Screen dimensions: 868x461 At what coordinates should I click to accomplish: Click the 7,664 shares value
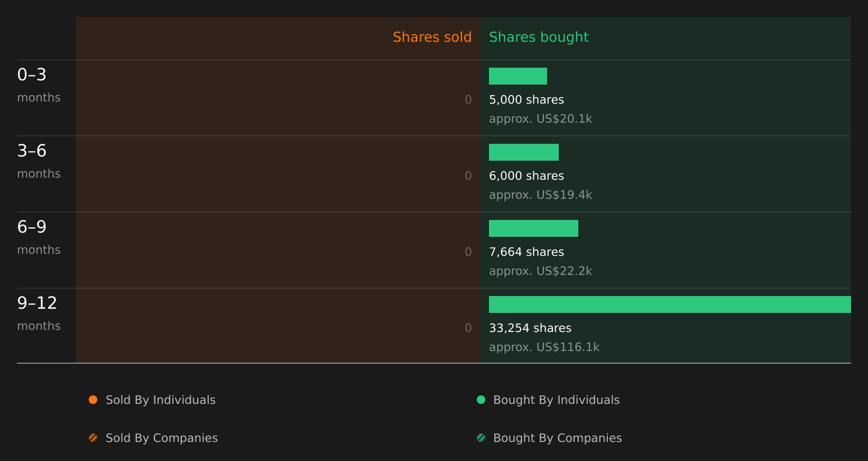click(x=527, y=252)
